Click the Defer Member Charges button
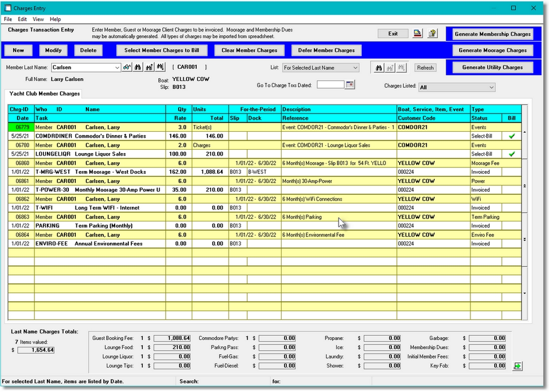The height and width of the screenshot is (392, 549). [326, 50]
